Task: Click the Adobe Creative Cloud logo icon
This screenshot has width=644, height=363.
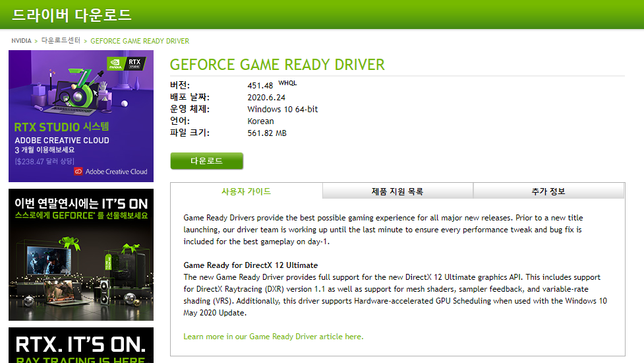Action: [x=78, y=172]
